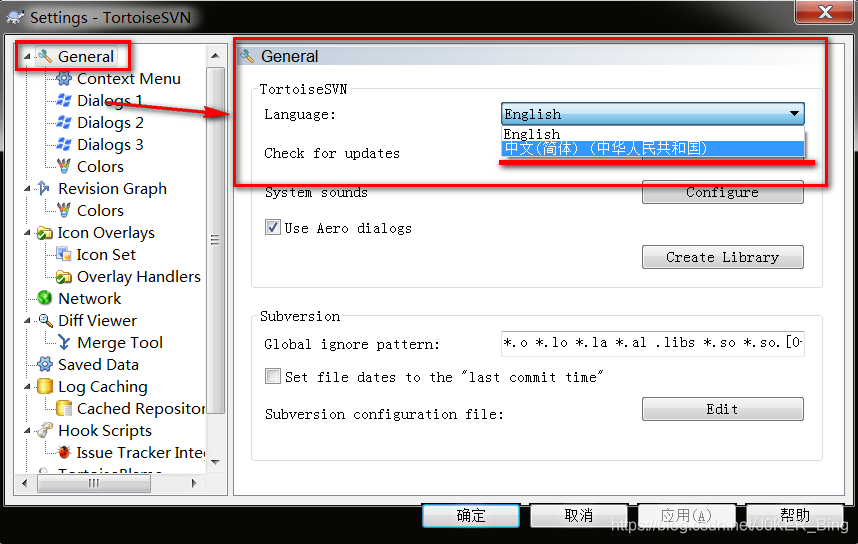Close the Settings window
This screenshot has height=544, width=858.
824,12
